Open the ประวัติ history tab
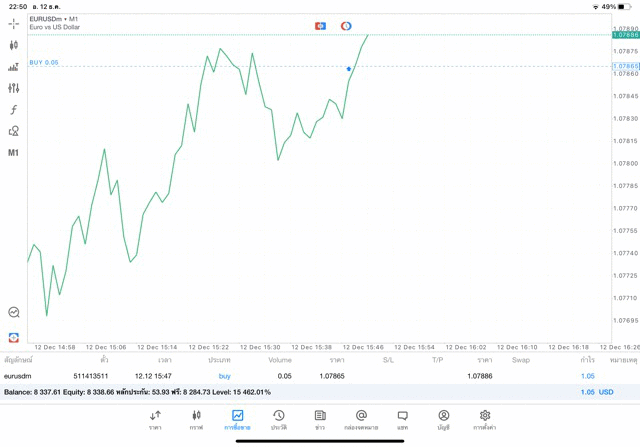This screenshot has height=447, width=640. [279, 419]
